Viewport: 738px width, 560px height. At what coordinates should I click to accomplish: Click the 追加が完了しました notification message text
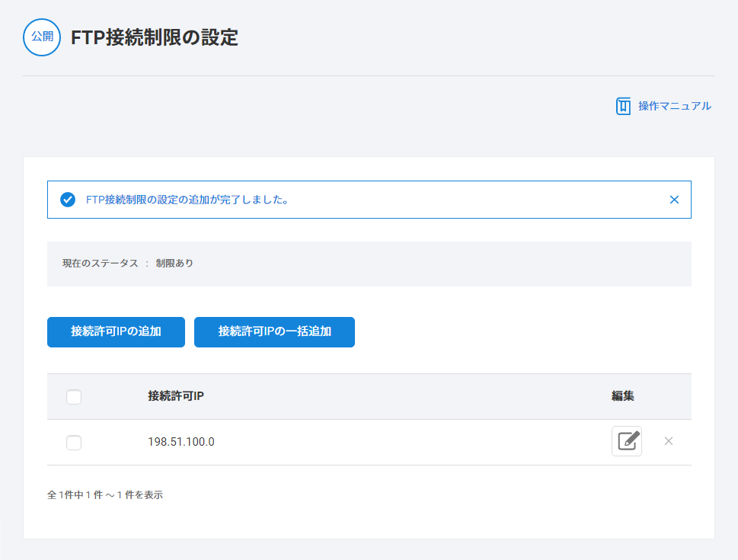coord(187,200)
